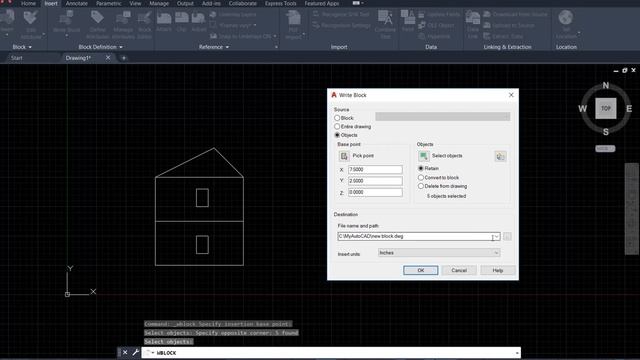This screenshot has width=640, height=360.
Task: Open the WCS dropdown below the ViewCube
Action: tap(605, 149)
